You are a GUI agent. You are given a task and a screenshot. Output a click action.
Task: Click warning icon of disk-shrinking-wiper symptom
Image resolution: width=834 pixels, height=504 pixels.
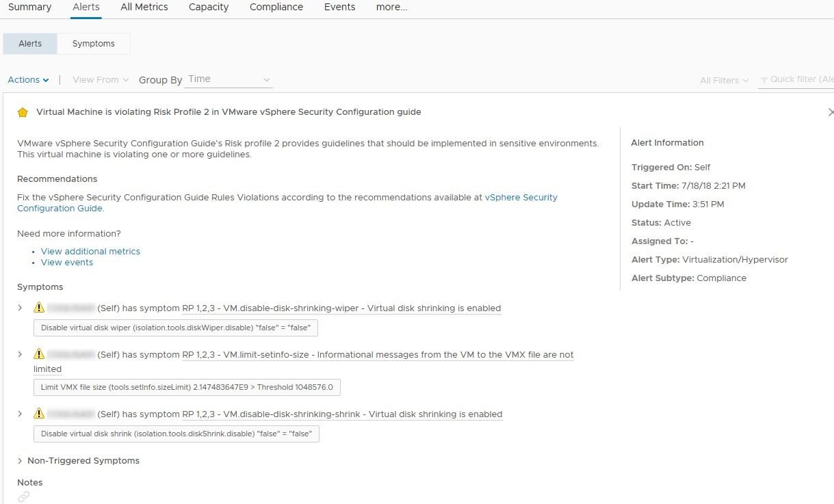[x=39, y=308]
